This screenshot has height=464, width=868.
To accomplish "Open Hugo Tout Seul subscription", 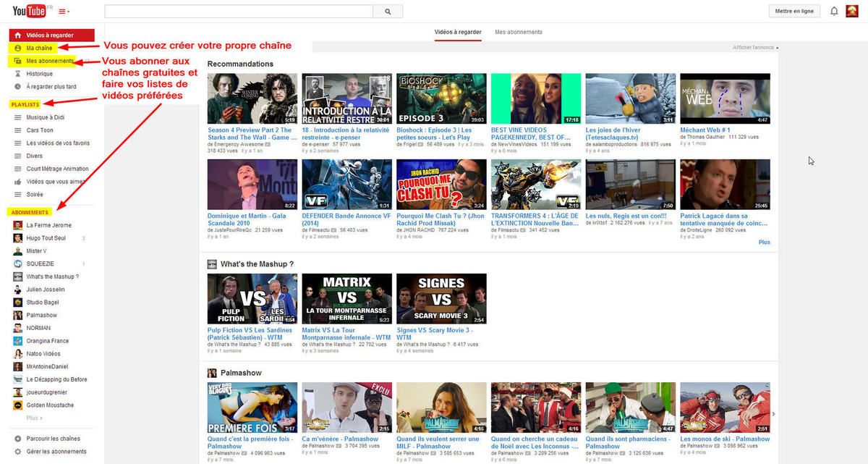I will click(x=46, y=238).
